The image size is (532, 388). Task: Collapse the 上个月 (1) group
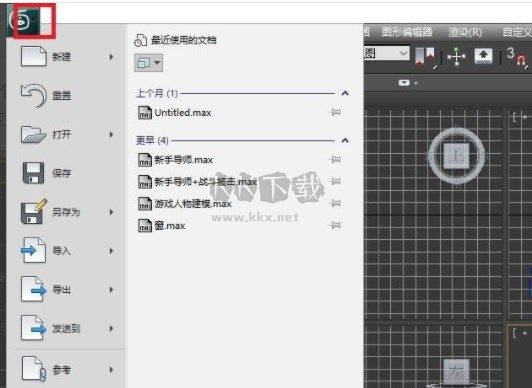point(345,93)
